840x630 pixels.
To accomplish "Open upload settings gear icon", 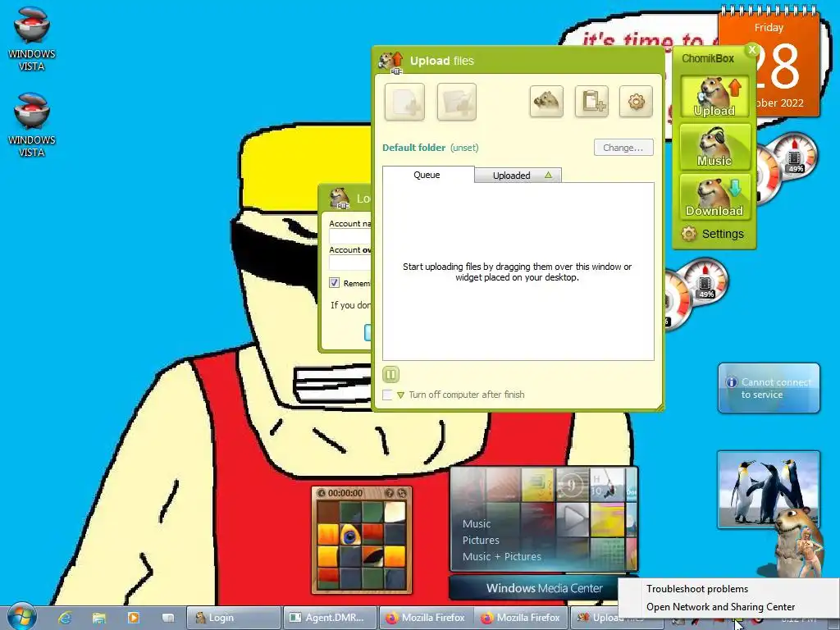I will (x=636, y=101).
